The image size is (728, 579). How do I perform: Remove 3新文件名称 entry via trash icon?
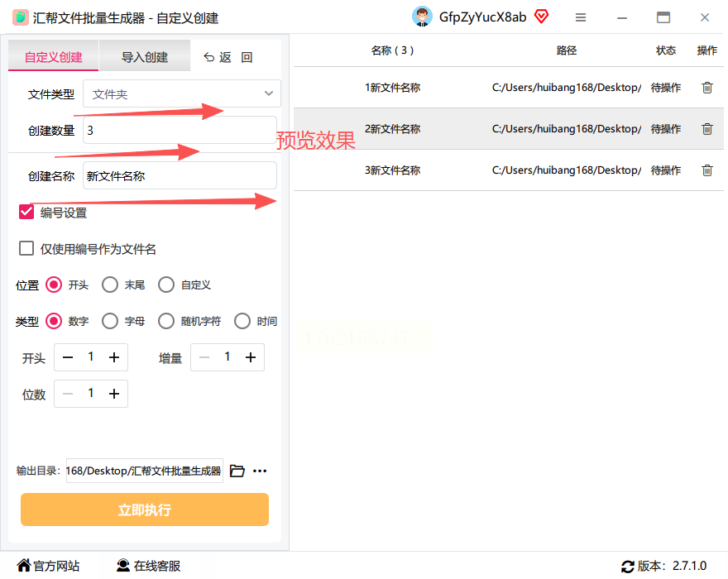pos(706,170)
